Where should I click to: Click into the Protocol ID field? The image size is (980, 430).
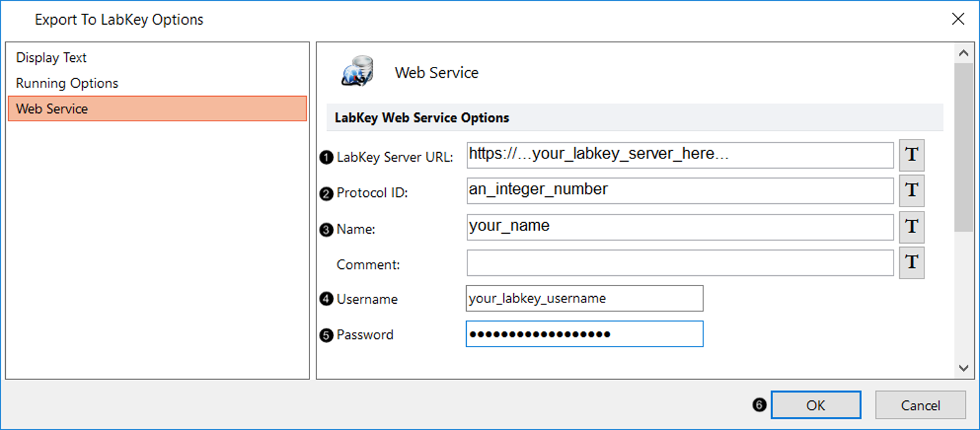click(680, 191)
